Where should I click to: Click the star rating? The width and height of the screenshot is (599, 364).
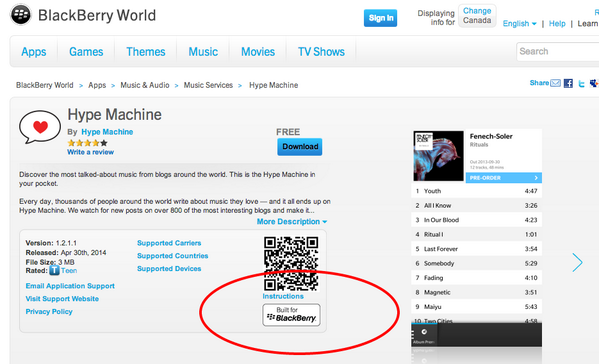[x=87, y=143]
